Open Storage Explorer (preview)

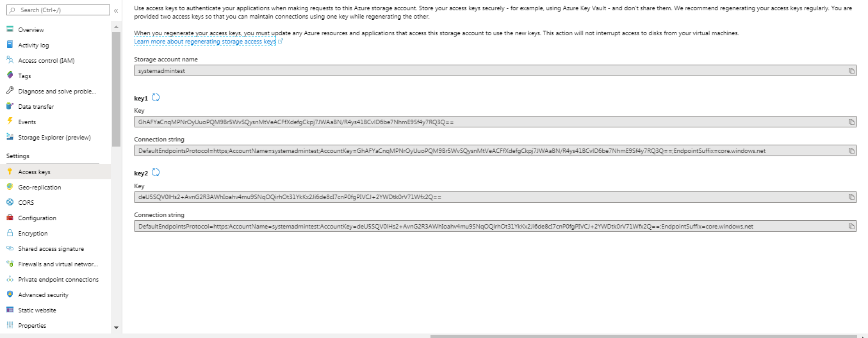click(54, 137)
